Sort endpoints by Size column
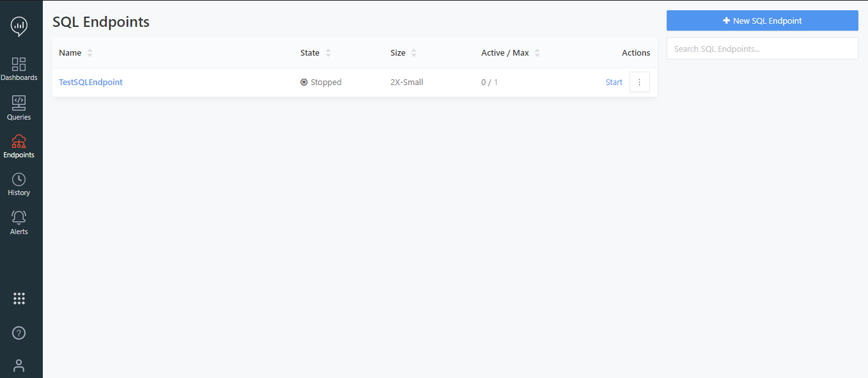Viewport: 868px width, 378px height. click(x=403, y=52)
